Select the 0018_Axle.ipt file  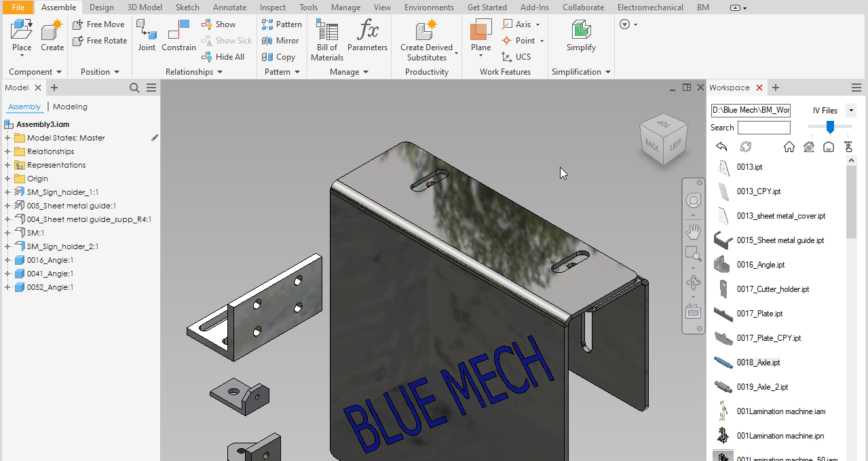[758, 363]
